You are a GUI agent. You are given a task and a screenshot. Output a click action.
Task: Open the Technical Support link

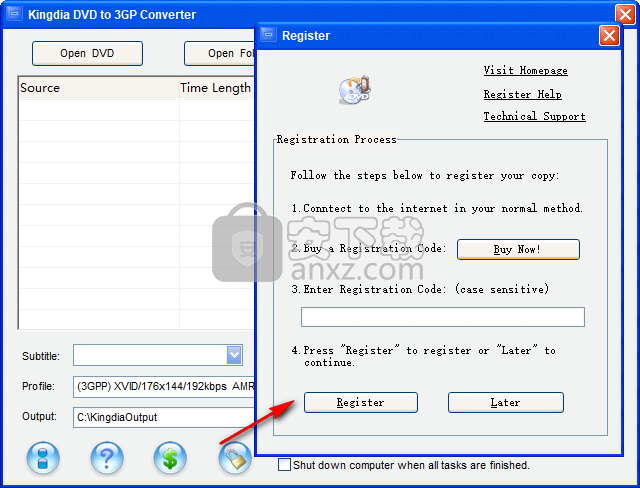pyautogui.click(x=534, y=116)
